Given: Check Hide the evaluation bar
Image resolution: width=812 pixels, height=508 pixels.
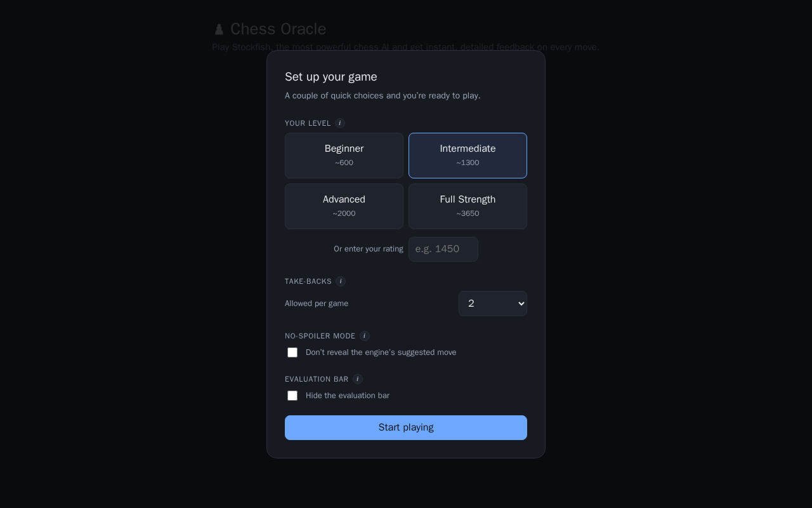Looking at the screenshot, I should click(x=292, y=396).
